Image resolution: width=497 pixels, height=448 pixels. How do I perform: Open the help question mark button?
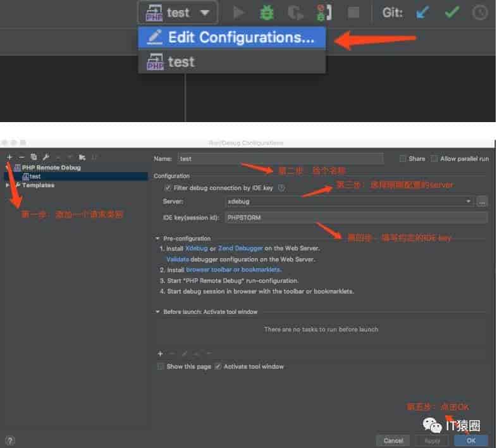click(x=10, y=440)
